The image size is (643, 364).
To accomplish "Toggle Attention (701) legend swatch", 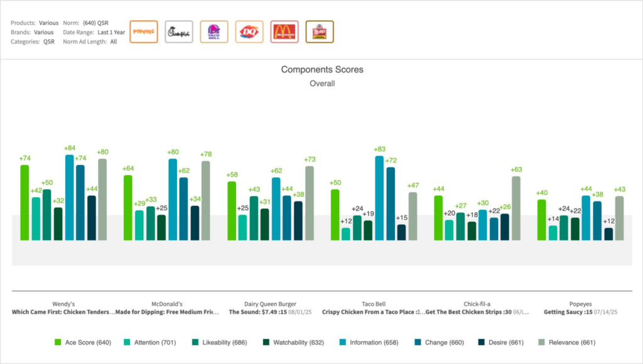I will tap(127, 342).
